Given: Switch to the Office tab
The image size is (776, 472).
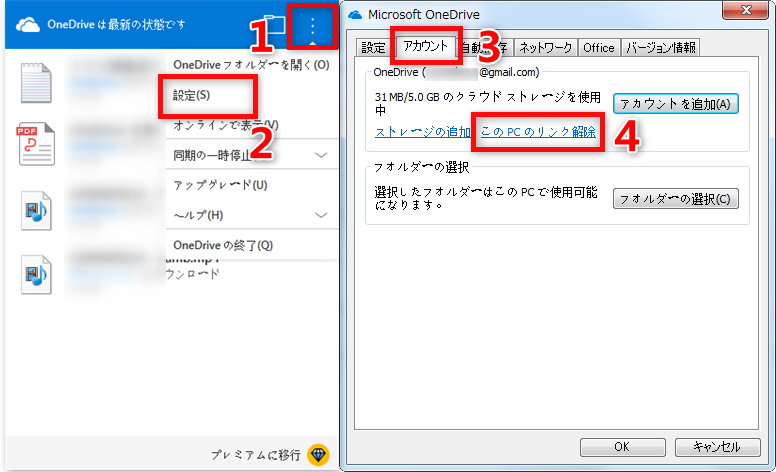Looking at the screenshot, I should coord(599,47).
